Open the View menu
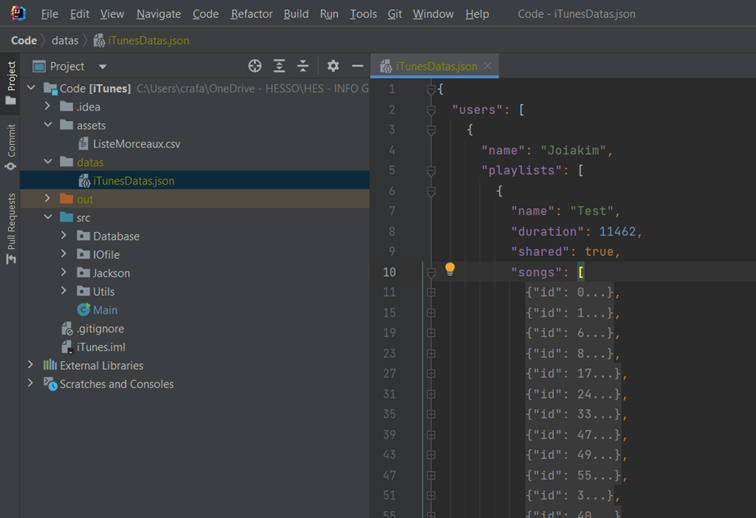756x518 pixels. [x=112, y=14]
